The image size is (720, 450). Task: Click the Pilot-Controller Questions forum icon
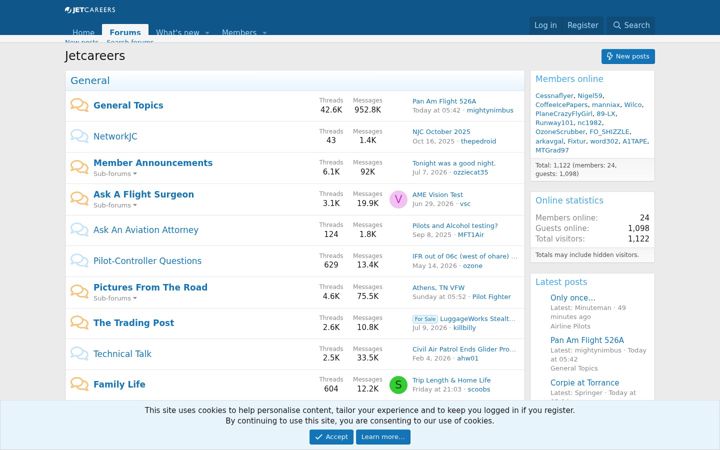click(x=79, y=261)
